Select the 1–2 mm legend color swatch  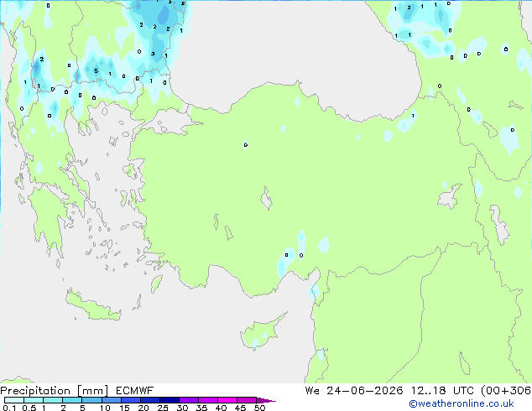pyautogui.click(x=53, y=400)
